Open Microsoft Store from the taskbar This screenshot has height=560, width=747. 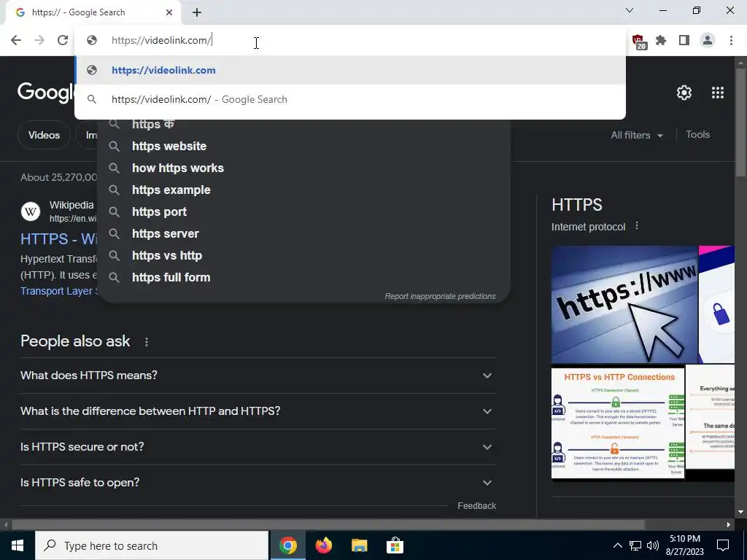point(395,545)
